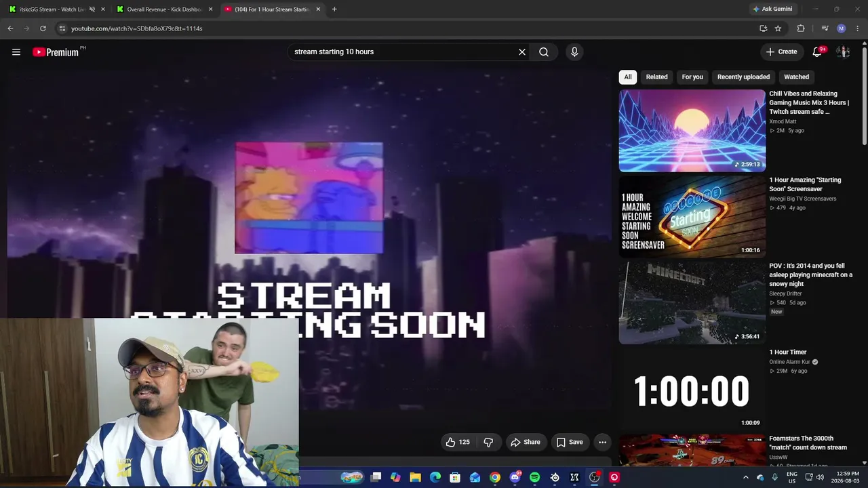Open the browser extensions puzzle icon
The image size is (868, 488).
pyautogui.click(x=801, y=28)
